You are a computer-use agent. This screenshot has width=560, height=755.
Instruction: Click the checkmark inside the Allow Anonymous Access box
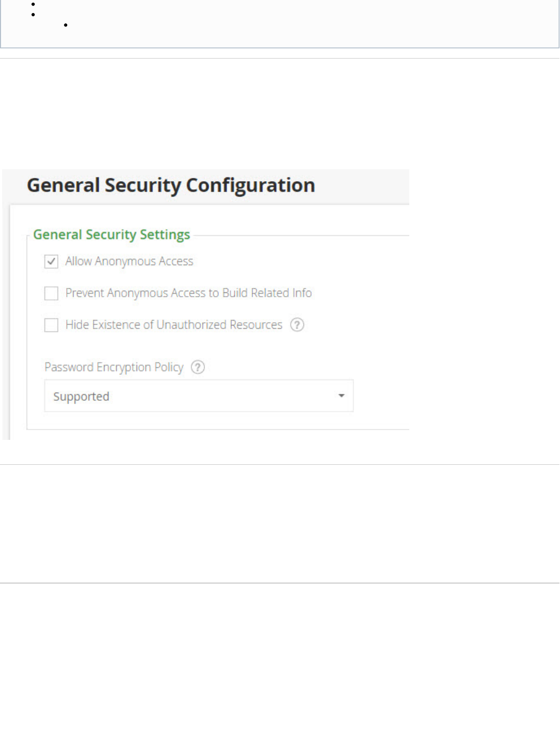coord(52,261)
